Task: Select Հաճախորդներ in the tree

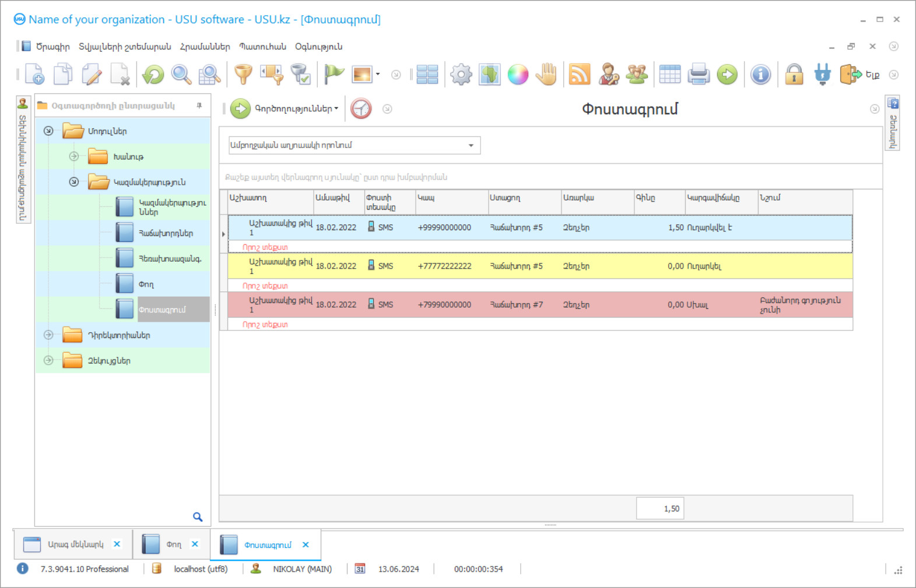Action: (166, 233)
